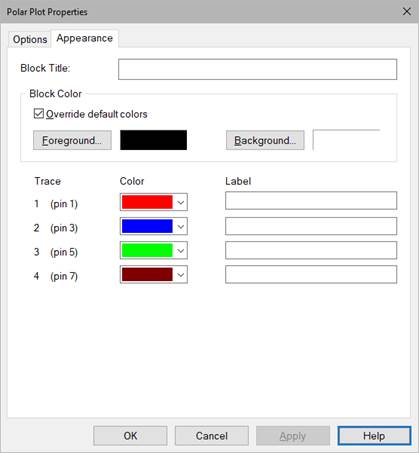Click the Block Title text field
Screen dimensions: 419x453
coord(257,69)
